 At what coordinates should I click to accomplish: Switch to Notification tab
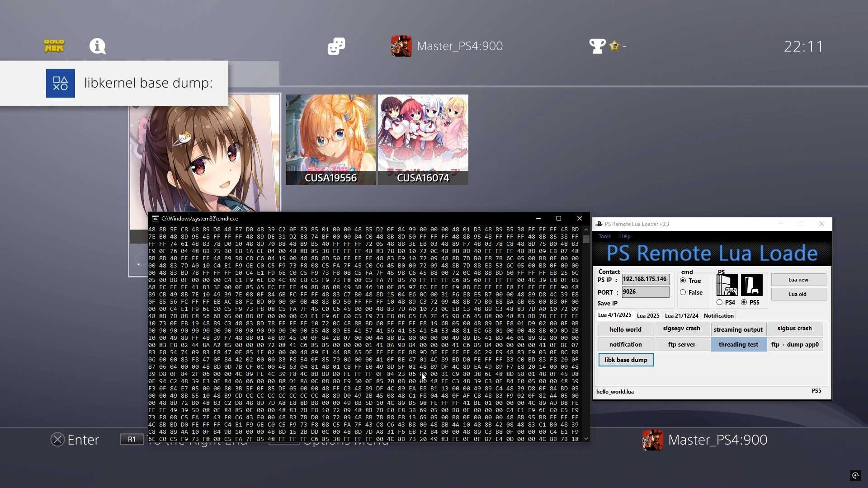point(718,316)
